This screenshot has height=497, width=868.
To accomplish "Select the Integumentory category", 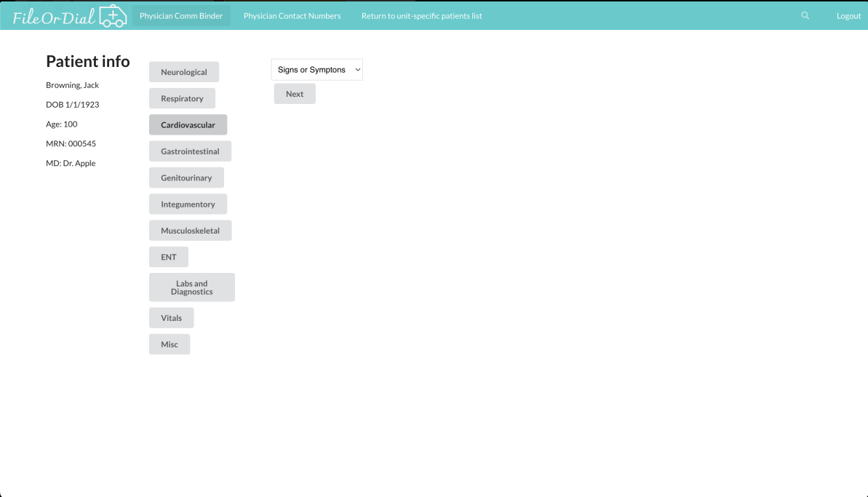I will pyautogui.click(x=188, y=204).
